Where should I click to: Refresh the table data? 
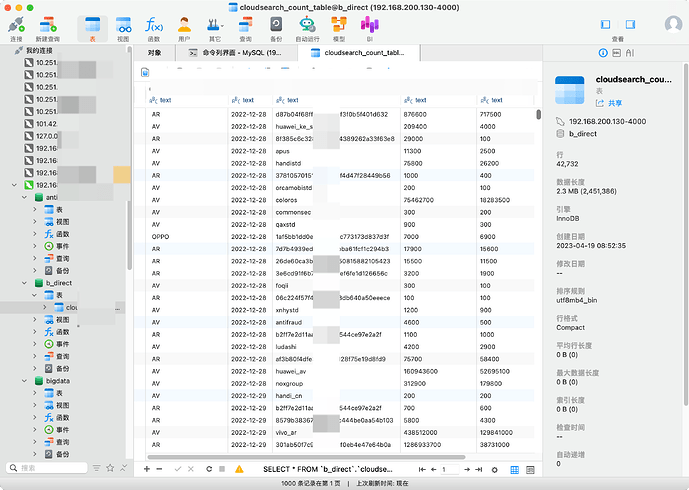209,469
